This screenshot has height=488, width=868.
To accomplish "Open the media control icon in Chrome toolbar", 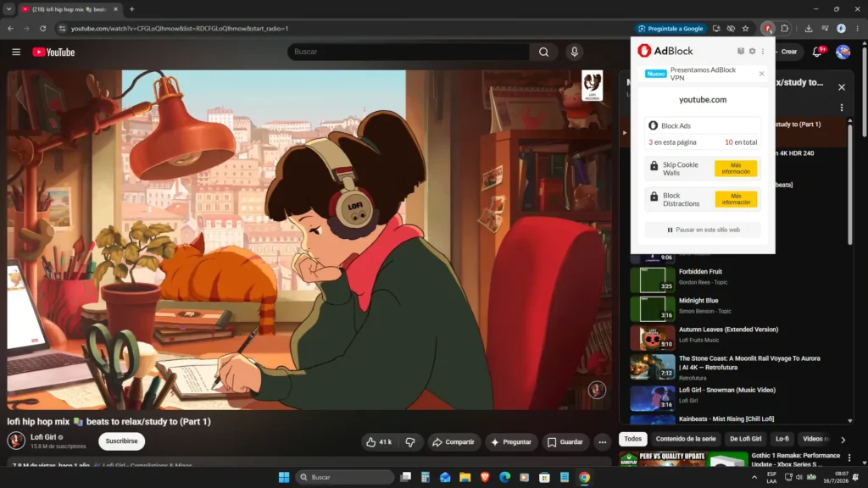I will [x=825, y=28].
